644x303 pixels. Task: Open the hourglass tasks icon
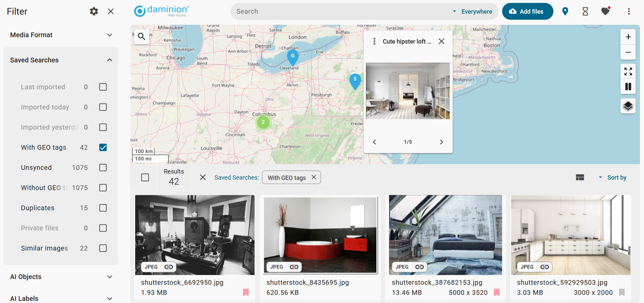(585, 11)
